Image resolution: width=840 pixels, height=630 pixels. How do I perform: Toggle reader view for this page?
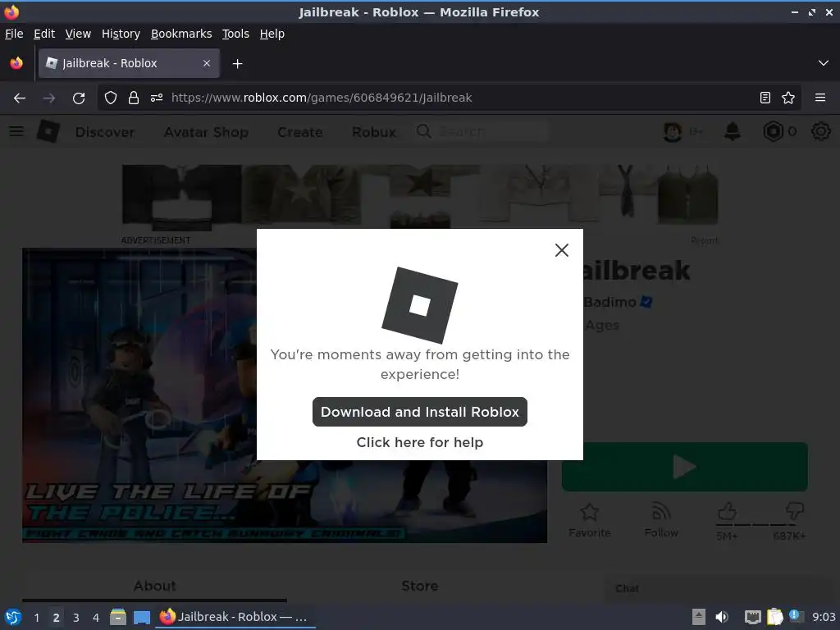click(x=765, y=98)
